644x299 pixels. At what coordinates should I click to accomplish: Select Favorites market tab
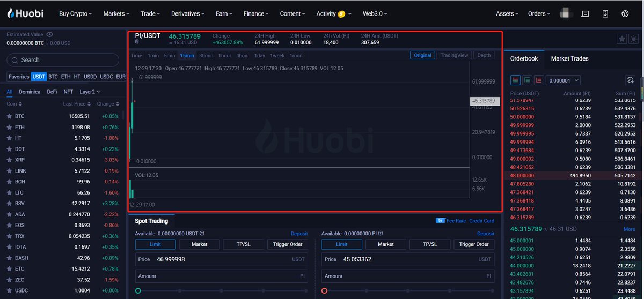(x=19, y=77)
